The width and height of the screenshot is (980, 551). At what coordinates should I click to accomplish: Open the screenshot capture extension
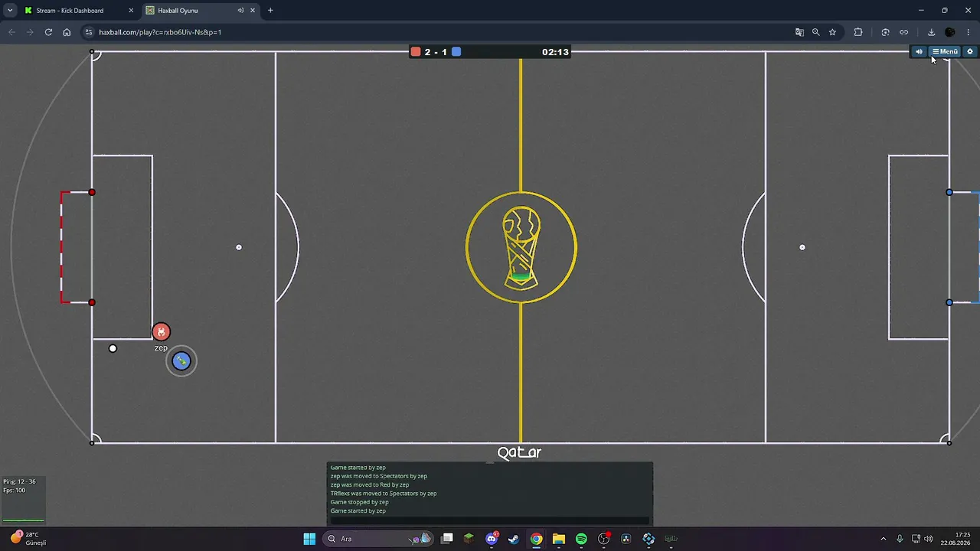tap(885, 32)
